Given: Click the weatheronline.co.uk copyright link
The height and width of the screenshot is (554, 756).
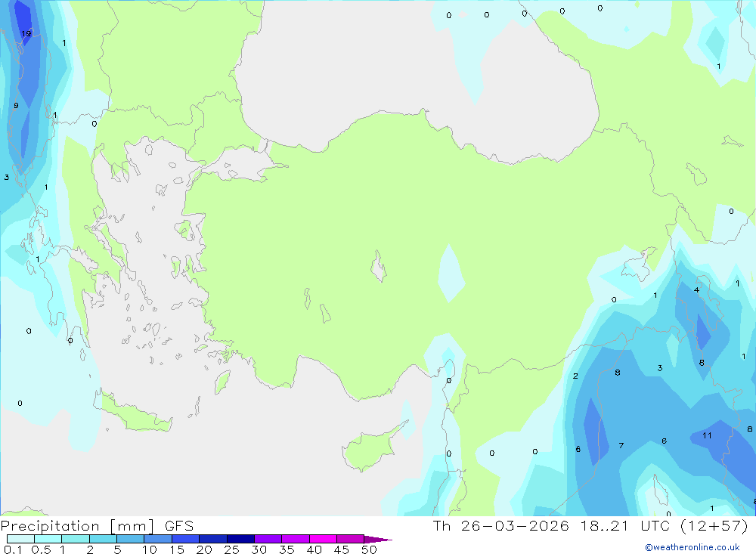Looking at the screenshot, I should pos(692,547).
